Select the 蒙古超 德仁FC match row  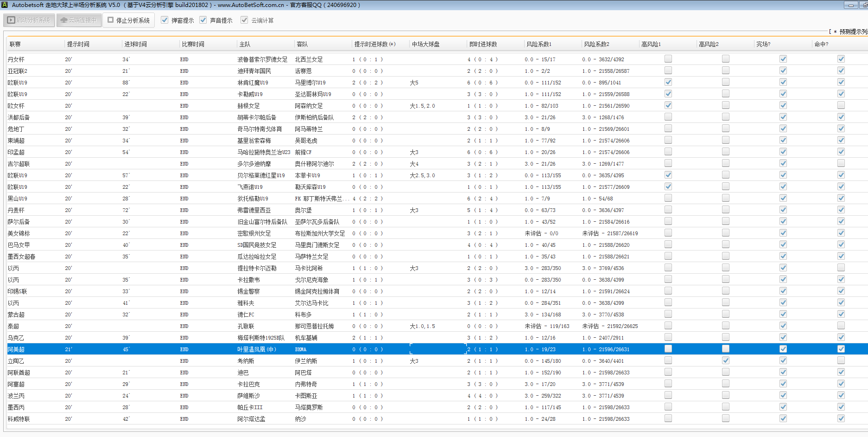pos(139,315)
